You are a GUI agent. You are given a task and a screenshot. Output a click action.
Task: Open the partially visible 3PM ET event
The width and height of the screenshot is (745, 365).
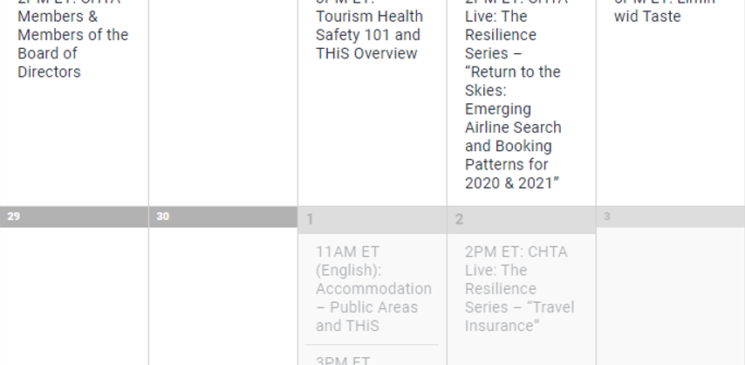(x=343, y=360)
